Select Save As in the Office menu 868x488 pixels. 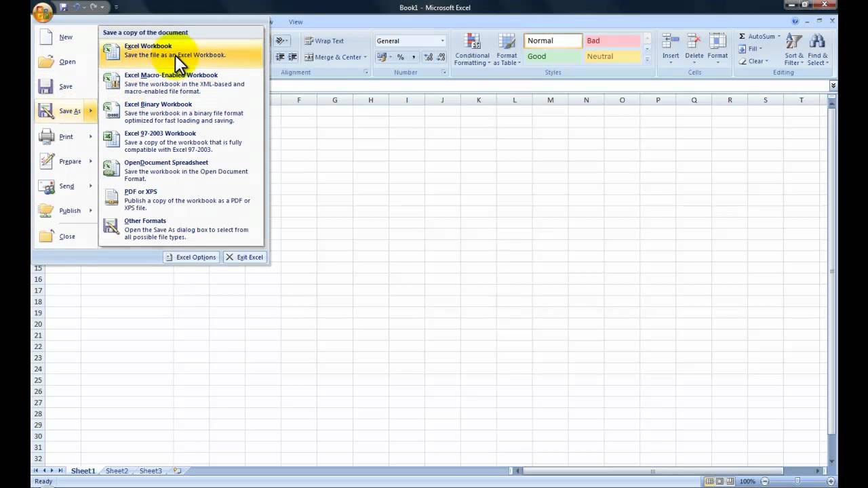point(61,111)
